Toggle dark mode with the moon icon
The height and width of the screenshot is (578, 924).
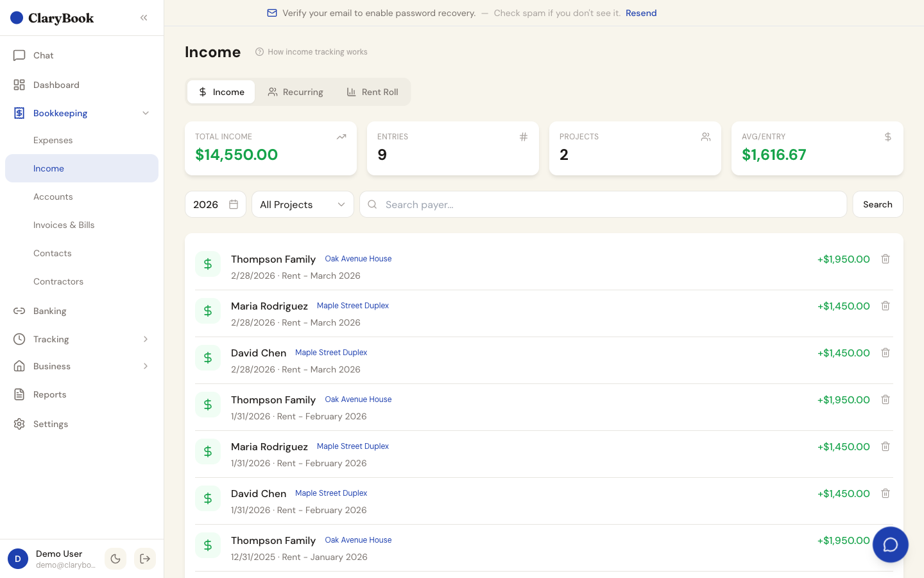116,559
